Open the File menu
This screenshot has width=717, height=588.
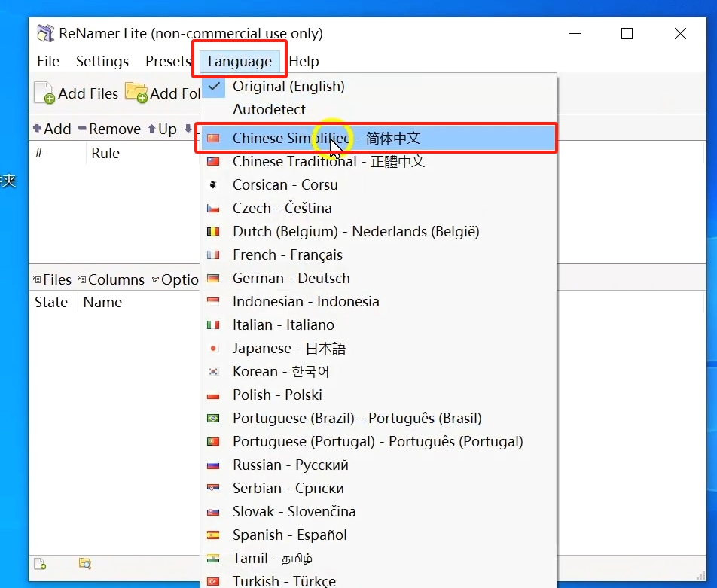pos(48,61)
